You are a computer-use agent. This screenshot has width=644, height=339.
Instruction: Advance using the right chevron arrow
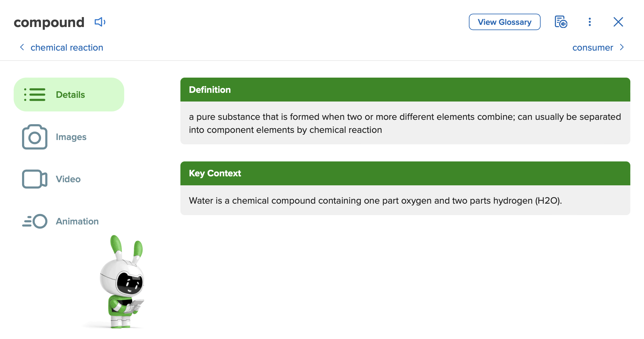622,47
